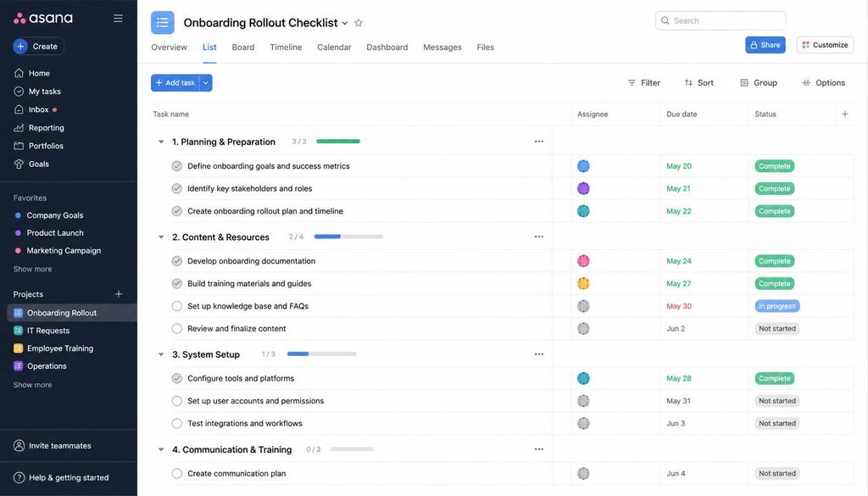
Task: Click Complete status for Configure tools and platforms
Action: pos(775,379)
